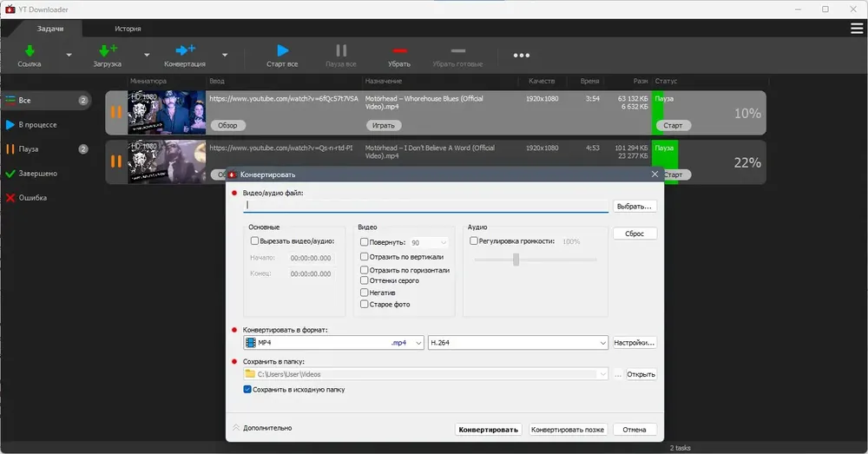The image size is (868, 454).
Task: Click the green Ссылка download arrow icon
Action: 30,51
